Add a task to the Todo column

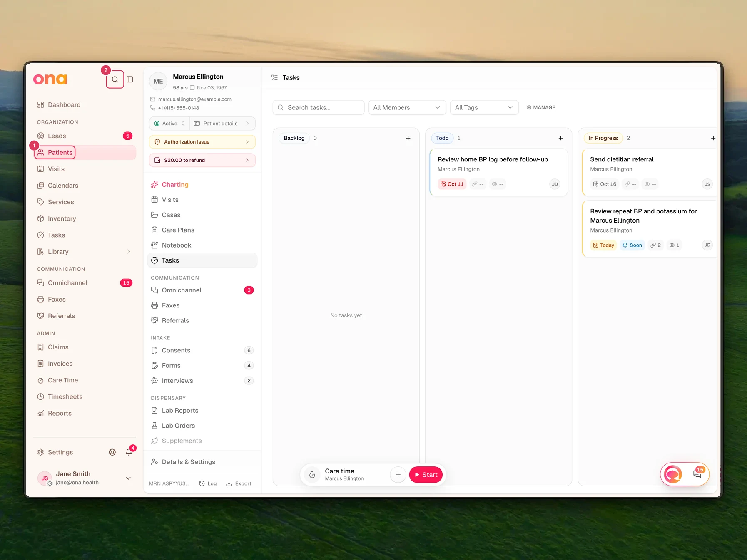[x=560, y=138]
